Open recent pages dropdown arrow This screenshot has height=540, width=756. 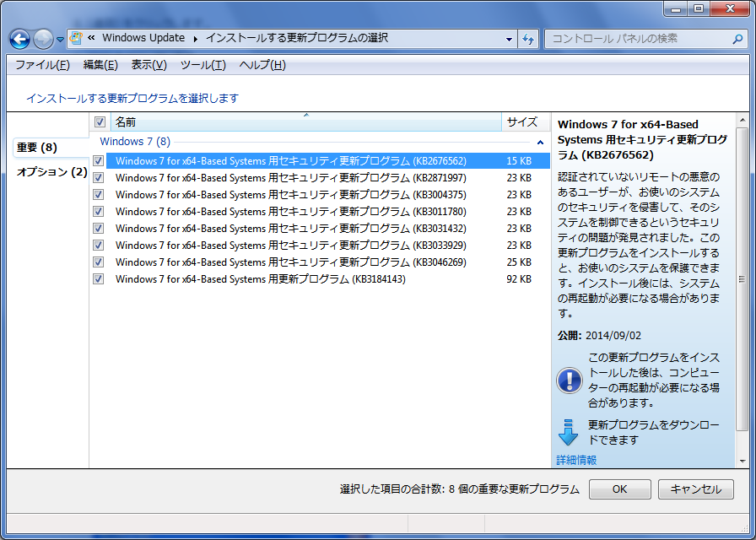pyautogui.click(x=61, y=40)
